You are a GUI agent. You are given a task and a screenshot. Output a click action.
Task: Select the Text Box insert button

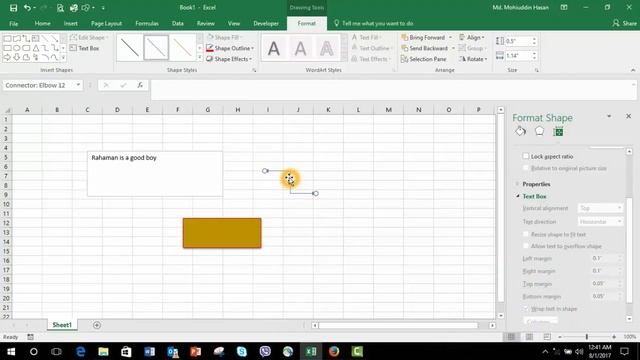84,48
